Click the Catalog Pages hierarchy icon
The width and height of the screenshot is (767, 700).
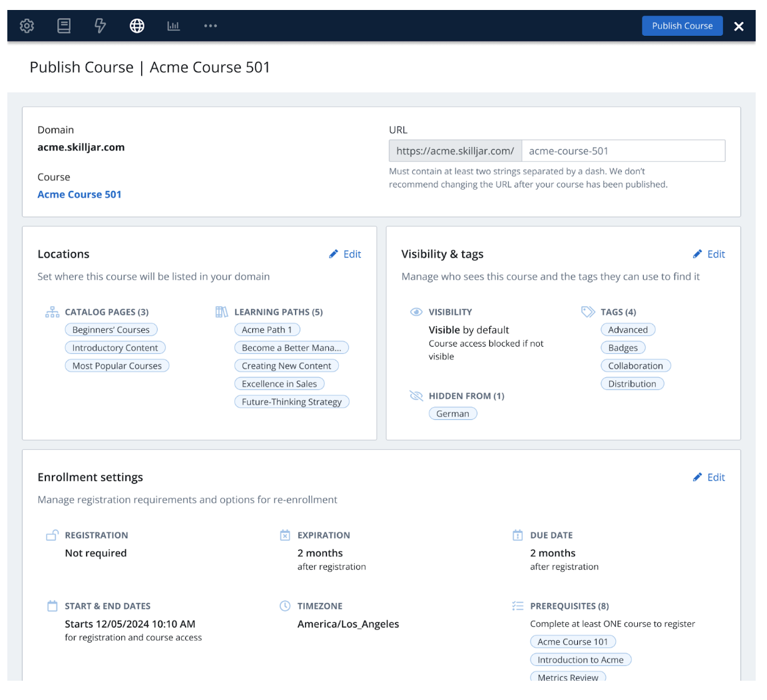coord(52,312)
